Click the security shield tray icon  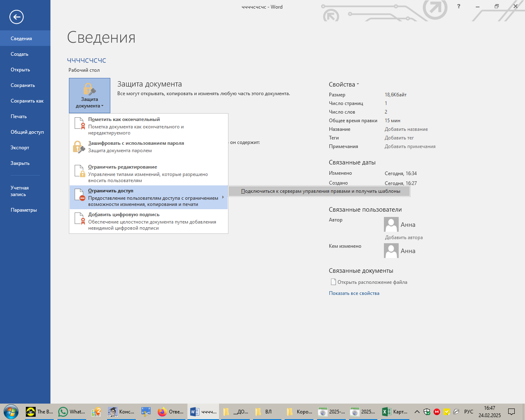point(427,412)
